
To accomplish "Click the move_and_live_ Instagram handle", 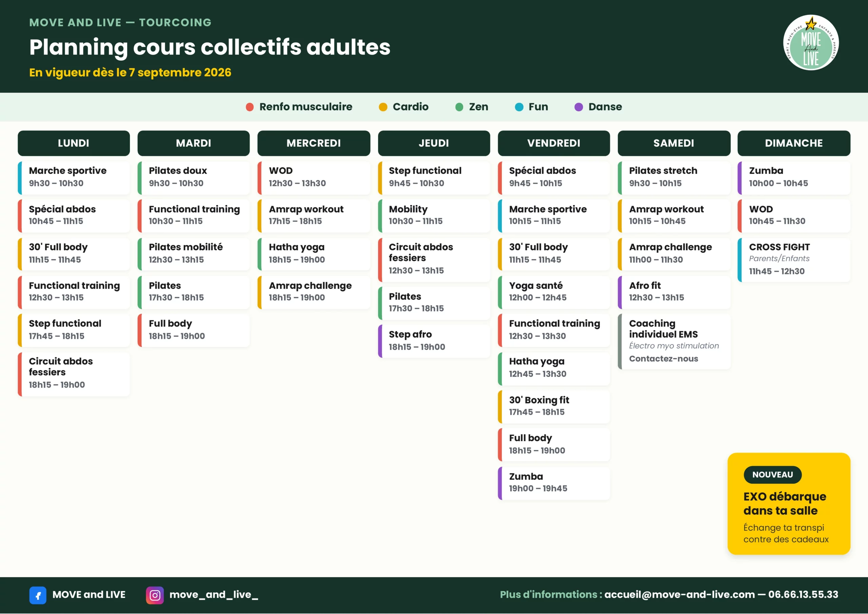I will click(214, 595).
